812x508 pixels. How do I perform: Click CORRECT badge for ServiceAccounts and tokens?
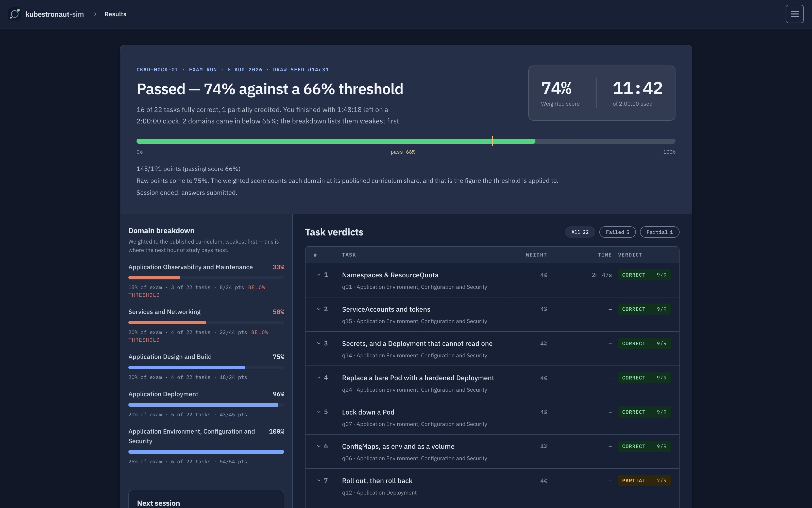[644, 309]
